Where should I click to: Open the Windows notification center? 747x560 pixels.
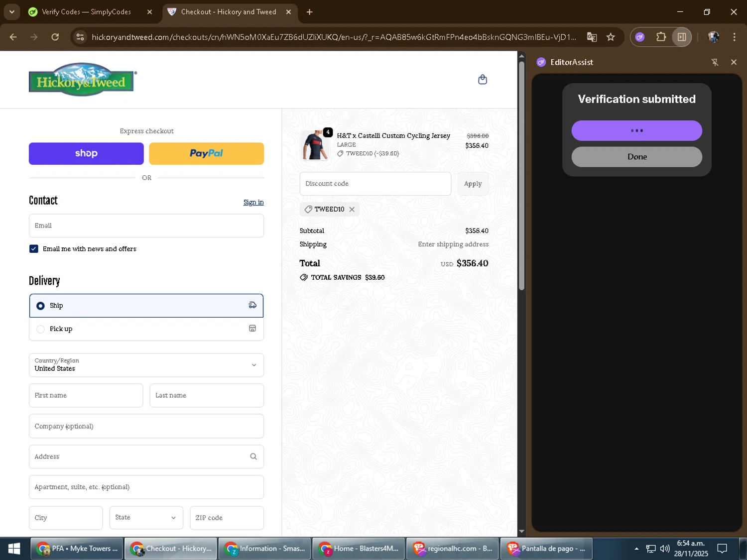pos(722,549)
